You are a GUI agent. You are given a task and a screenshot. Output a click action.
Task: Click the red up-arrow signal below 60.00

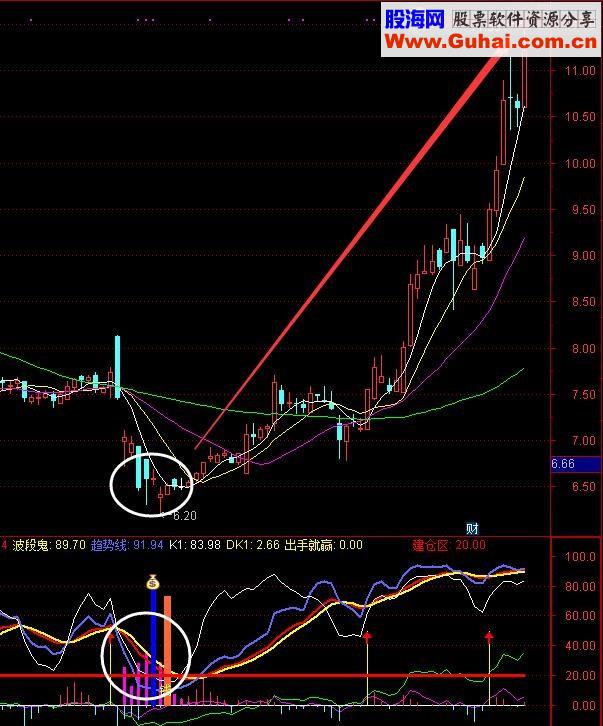click(367, 638)
